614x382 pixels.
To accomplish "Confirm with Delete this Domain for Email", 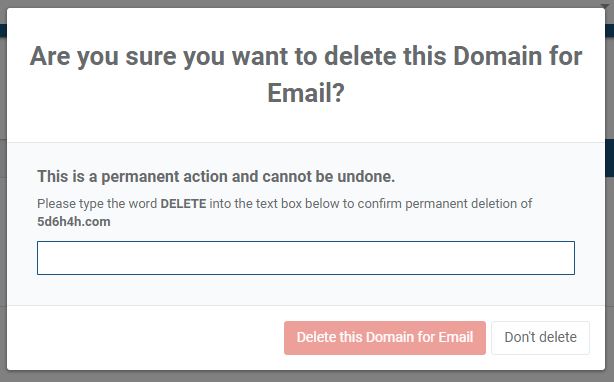I will click(x=385, y=338).
